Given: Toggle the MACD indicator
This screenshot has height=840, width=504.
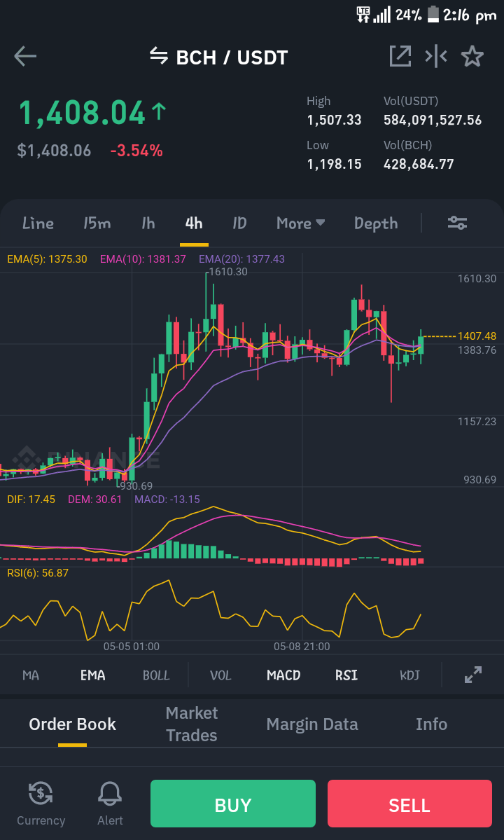Looking at the screenshot, I should point(283,675).
